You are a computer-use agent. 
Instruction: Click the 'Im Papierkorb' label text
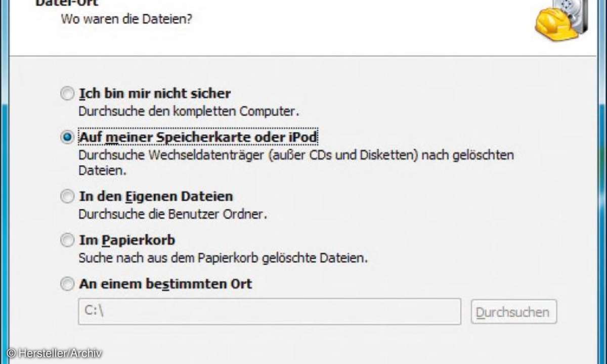[x=127, y=240]
